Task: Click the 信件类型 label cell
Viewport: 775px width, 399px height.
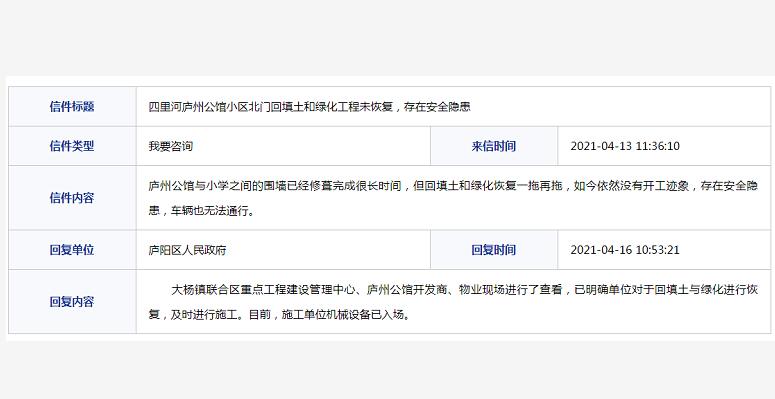Action: click(72, 146)
